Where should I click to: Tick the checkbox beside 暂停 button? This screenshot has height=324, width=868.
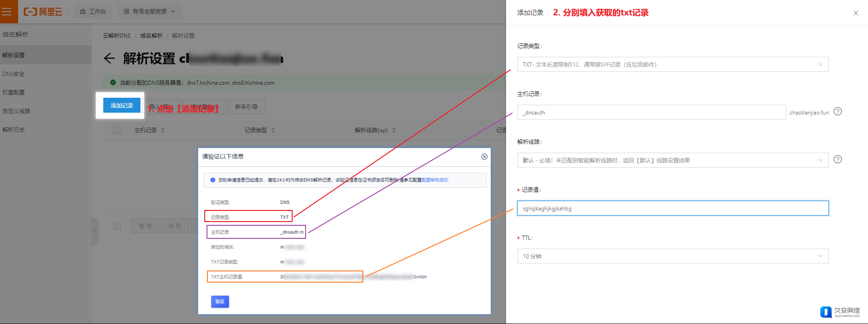point(117,226)
